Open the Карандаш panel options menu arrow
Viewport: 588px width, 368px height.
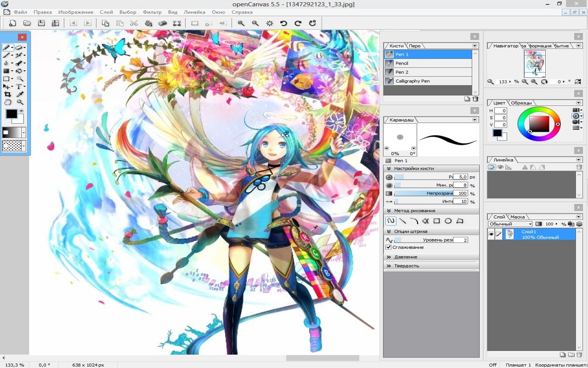[475, 120]
